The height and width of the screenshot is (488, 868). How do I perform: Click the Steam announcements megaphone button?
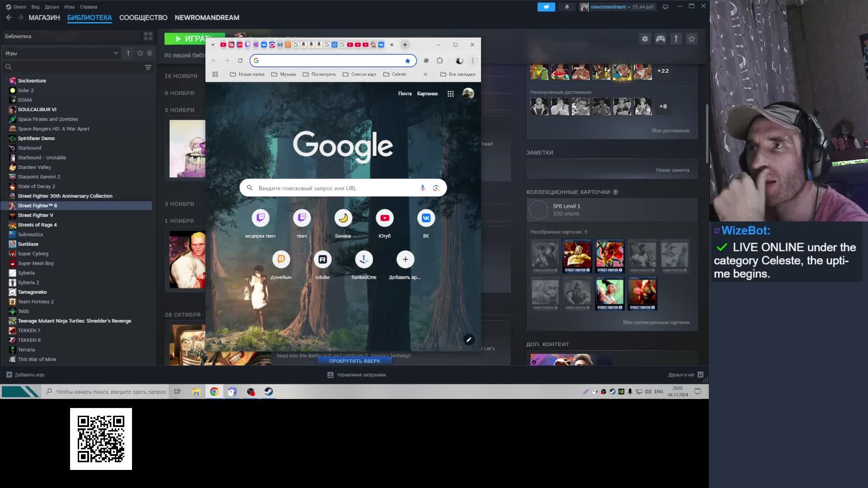546,7
